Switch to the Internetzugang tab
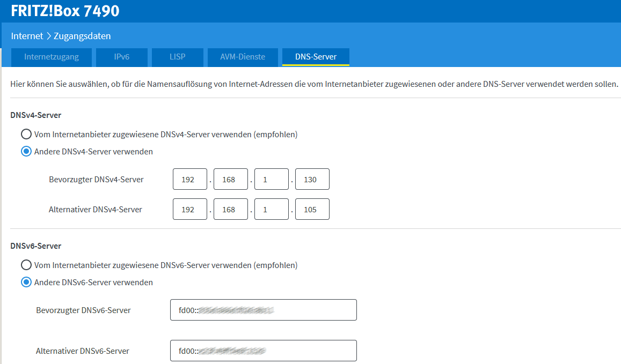 pyautogui.click(x=52, y=57)
